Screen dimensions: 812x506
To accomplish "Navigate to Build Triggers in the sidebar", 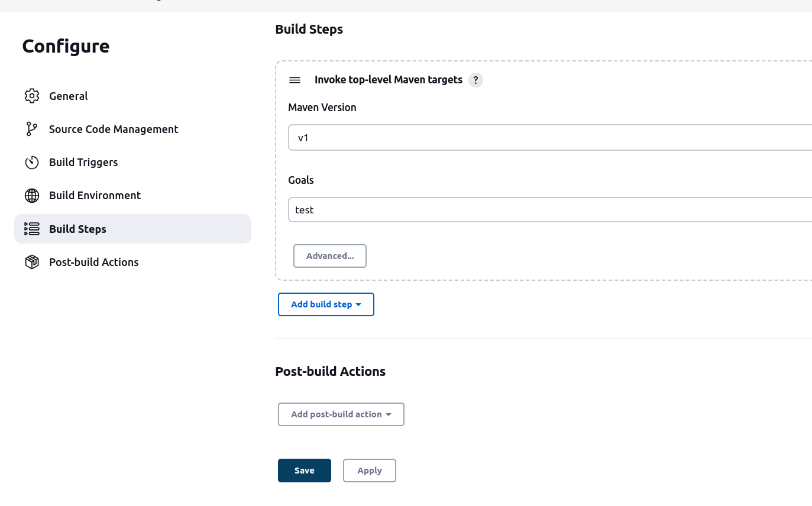I will tap(83, 162).
